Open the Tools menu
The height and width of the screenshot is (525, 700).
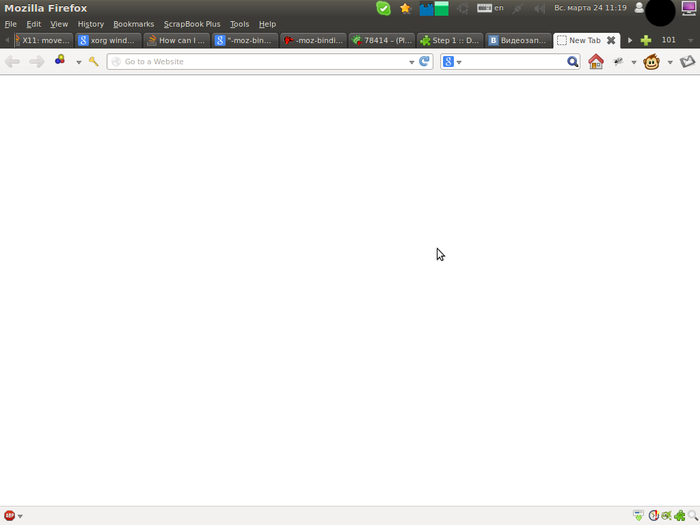click(x=239, y=24)
